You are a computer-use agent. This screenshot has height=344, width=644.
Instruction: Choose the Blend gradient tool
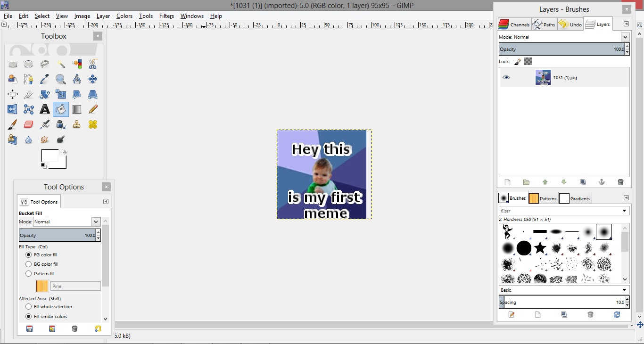tap(77, 109)
